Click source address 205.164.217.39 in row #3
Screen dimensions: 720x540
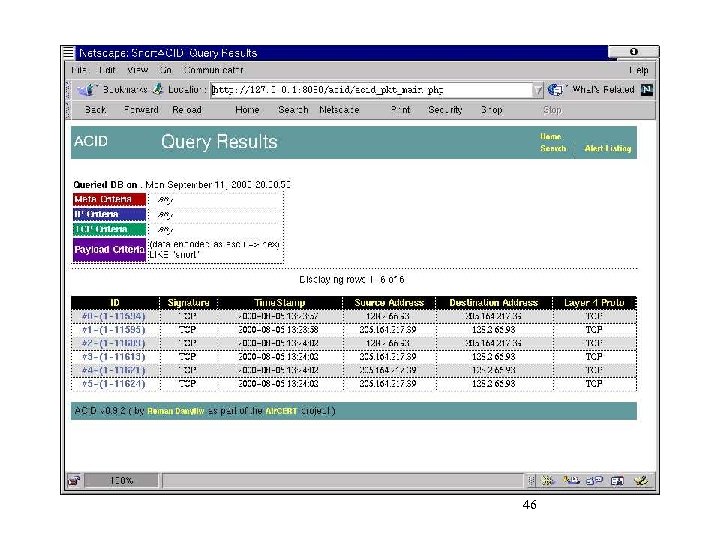pos(388,357)
